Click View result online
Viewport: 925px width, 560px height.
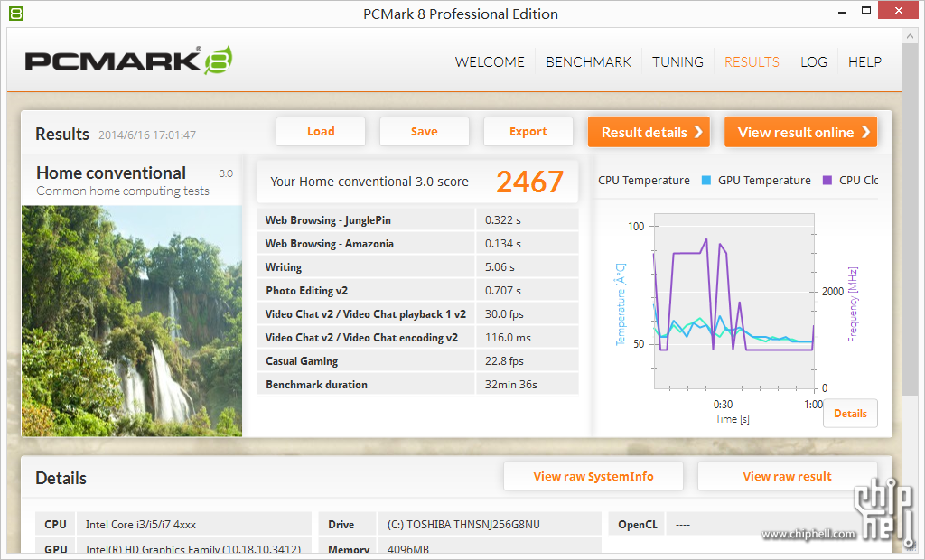pyautogui.click(x=801, y=132)
